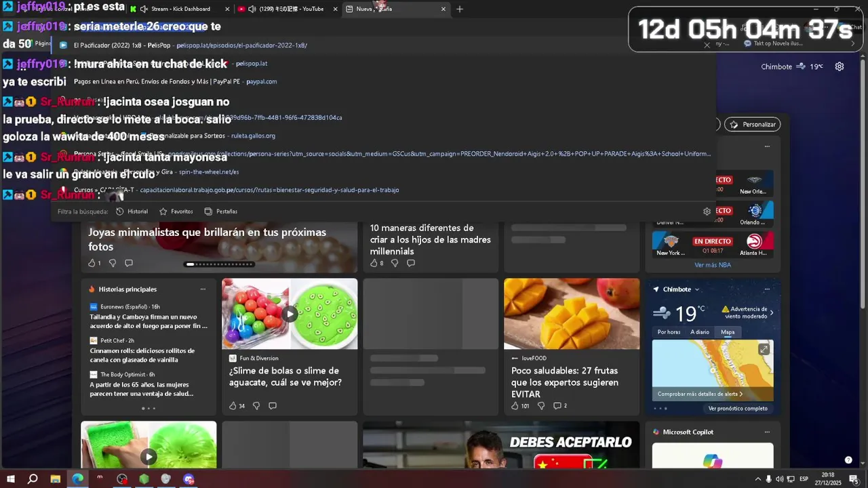Screen dimensions: 868x488
Task: Expand the wind warning alert chevron
Action: pyautogui.click(x=772, y=313)
